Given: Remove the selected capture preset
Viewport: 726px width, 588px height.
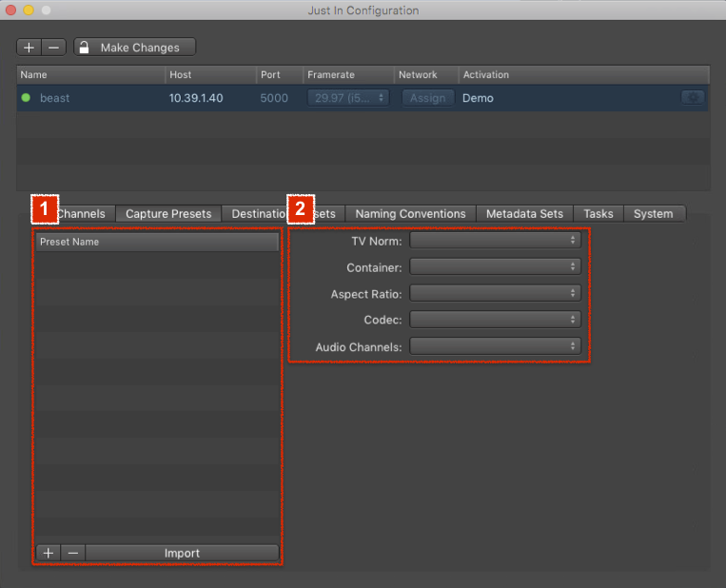Looking at the screenshot, I should pos(72,553).
